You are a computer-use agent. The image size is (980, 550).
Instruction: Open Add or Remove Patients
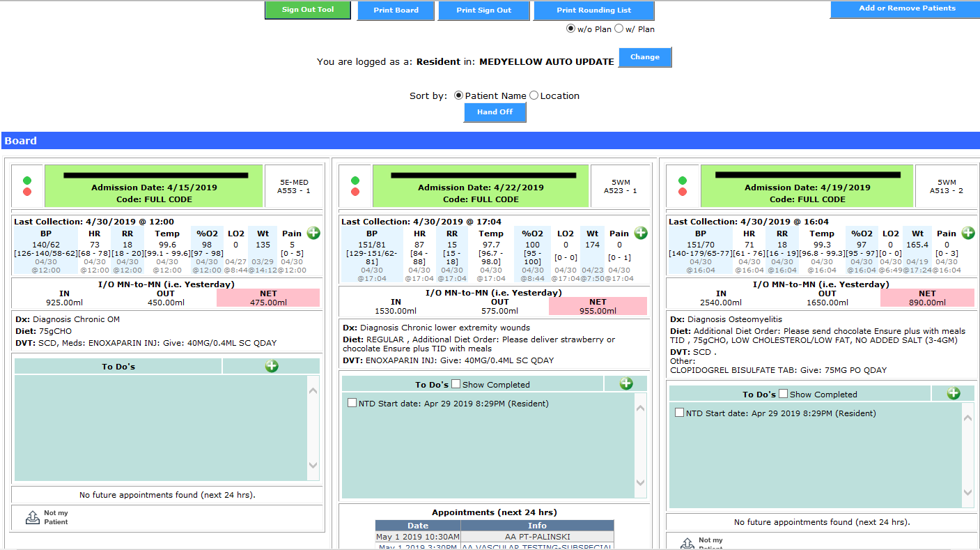pos(907,9)
